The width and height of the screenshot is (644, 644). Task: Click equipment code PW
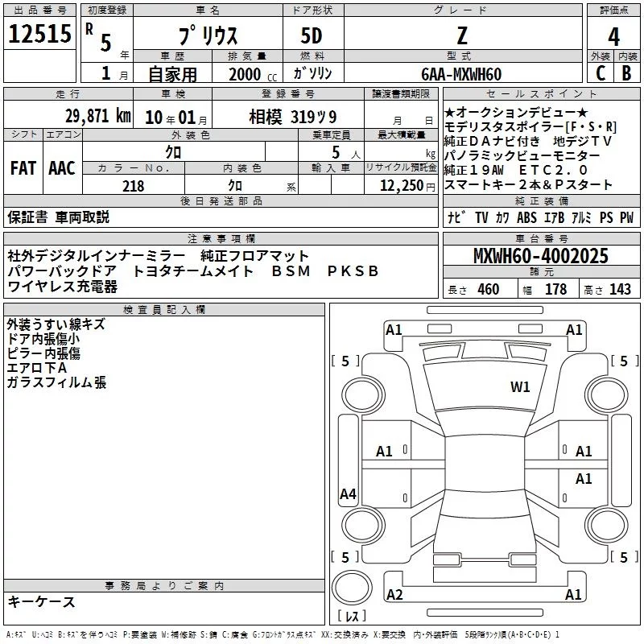pos(627,217)
